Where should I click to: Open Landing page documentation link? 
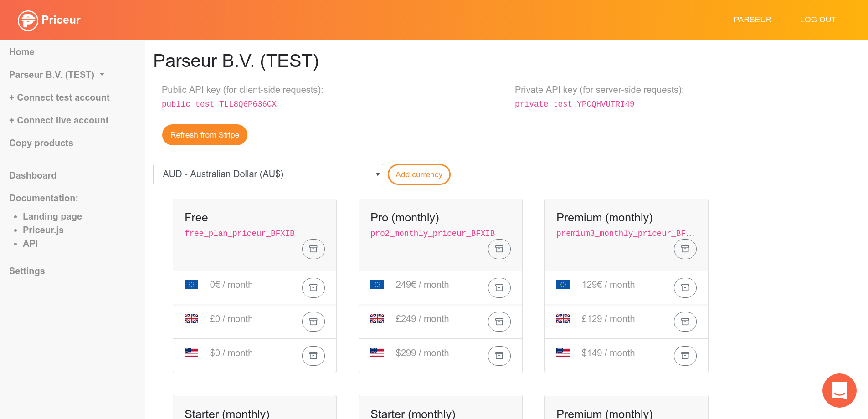(x=52, y=216)
